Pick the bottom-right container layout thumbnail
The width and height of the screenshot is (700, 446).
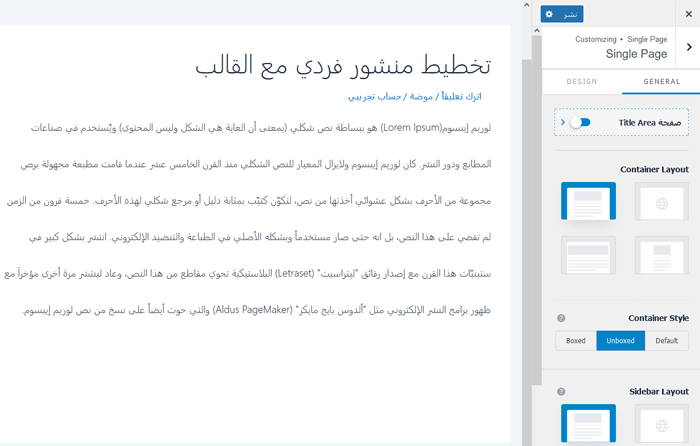point(660,255)
